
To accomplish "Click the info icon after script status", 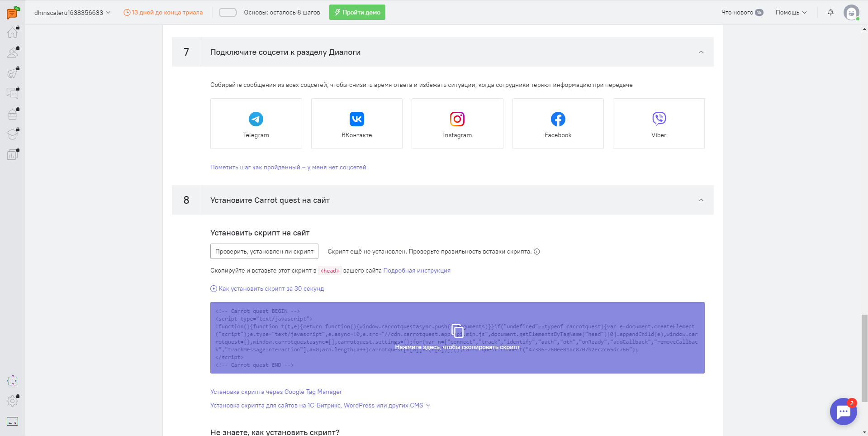I will 537,252.
